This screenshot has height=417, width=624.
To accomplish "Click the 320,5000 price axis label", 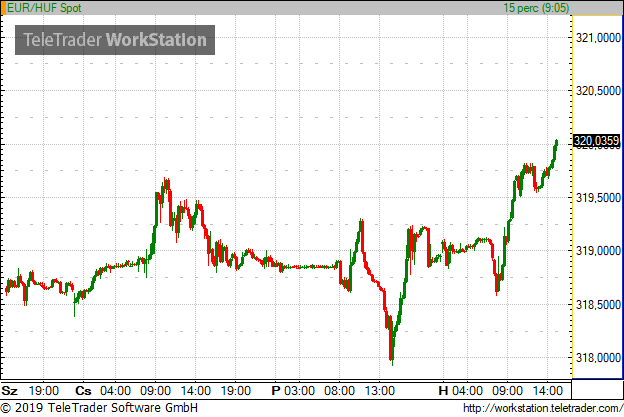I will [x=598, y=91].
